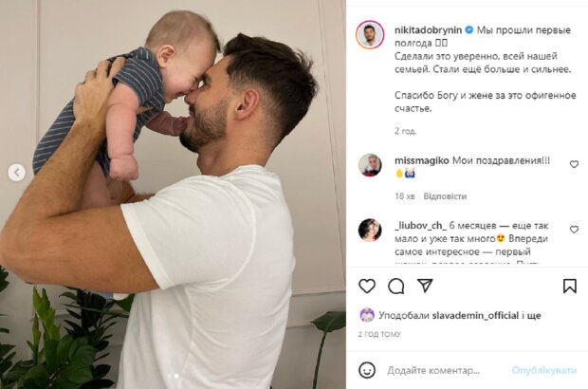The width and height of the screenshot is (588, 389).
Task: Open missmagiko's avatar
Action: point(370,165)
